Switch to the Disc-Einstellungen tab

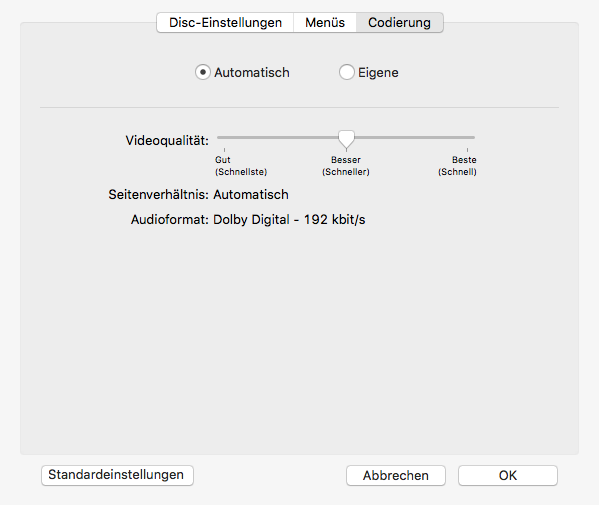[225, 23]
